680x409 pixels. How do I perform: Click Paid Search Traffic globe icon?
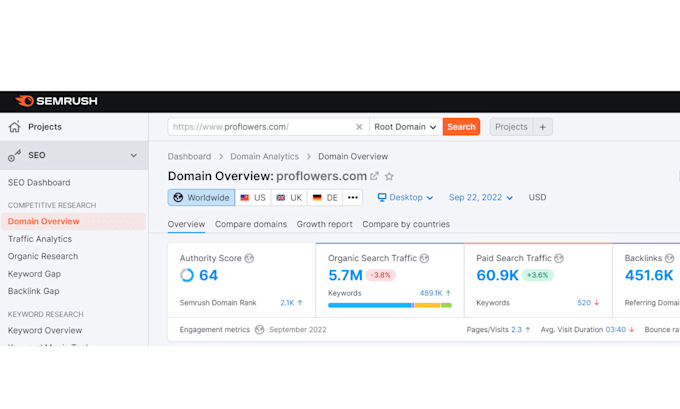pos(559,258)
